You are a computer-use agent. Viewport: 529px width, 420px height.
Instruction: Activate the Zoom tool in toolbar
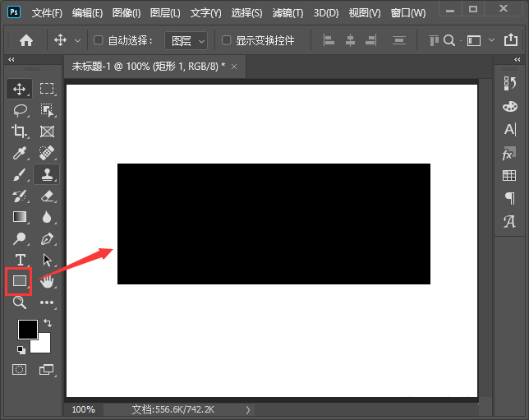pos(20,302)
